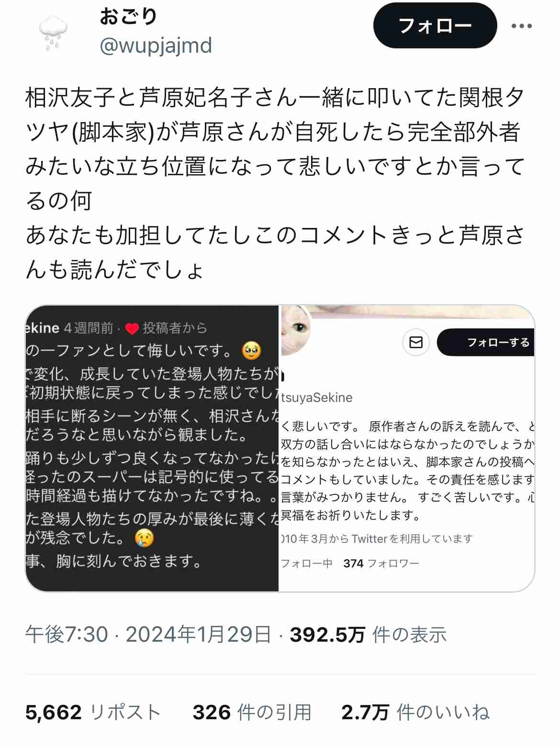This screenshot has height=747, width=560.
Task: Follow おごり with the フォロー button
Action: (x=435, y=25)
